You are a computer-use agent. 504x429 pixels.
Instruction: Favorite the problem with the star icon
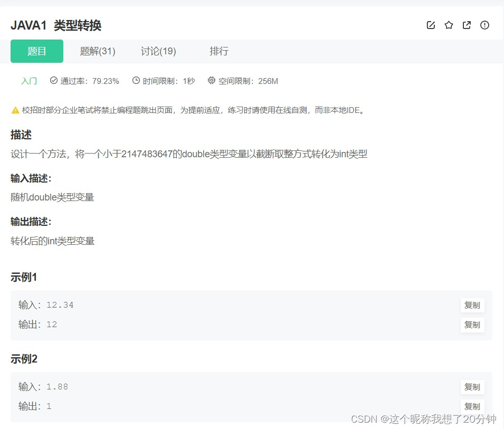449,25
